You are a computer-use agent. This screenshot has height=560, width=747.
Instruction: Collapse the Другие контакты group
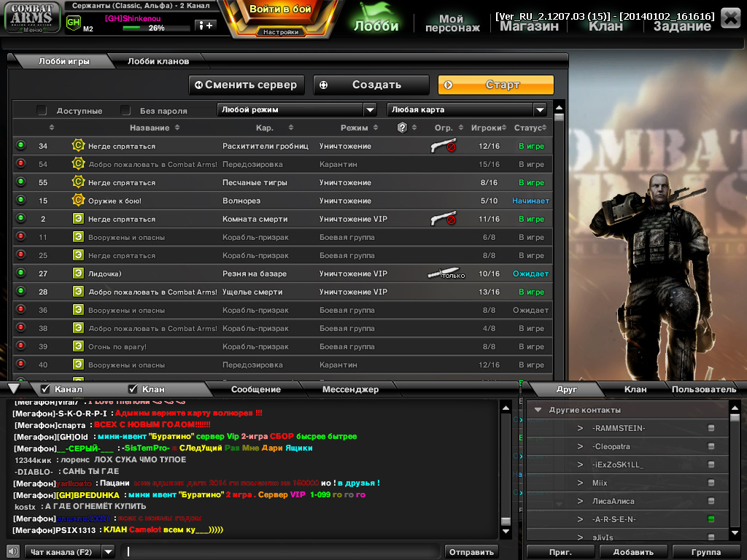pos(538,410)
